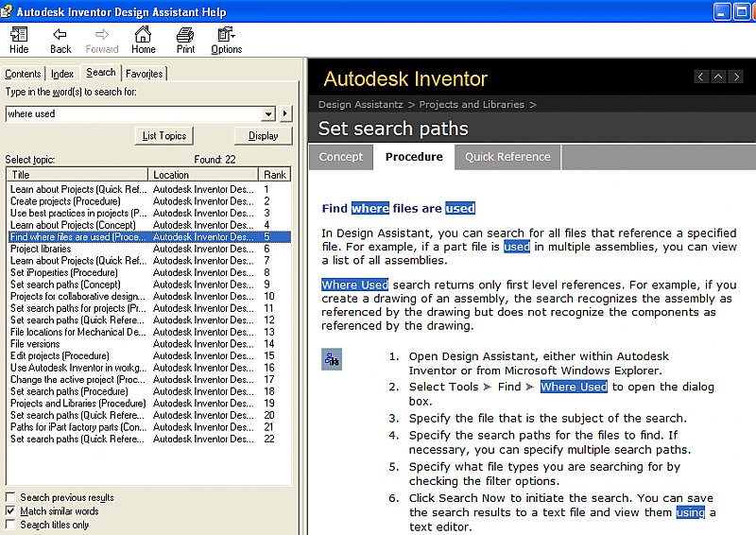Follow the Projects and Libraries breadcrumb link

pyautogui.click(x=472, y=104)
